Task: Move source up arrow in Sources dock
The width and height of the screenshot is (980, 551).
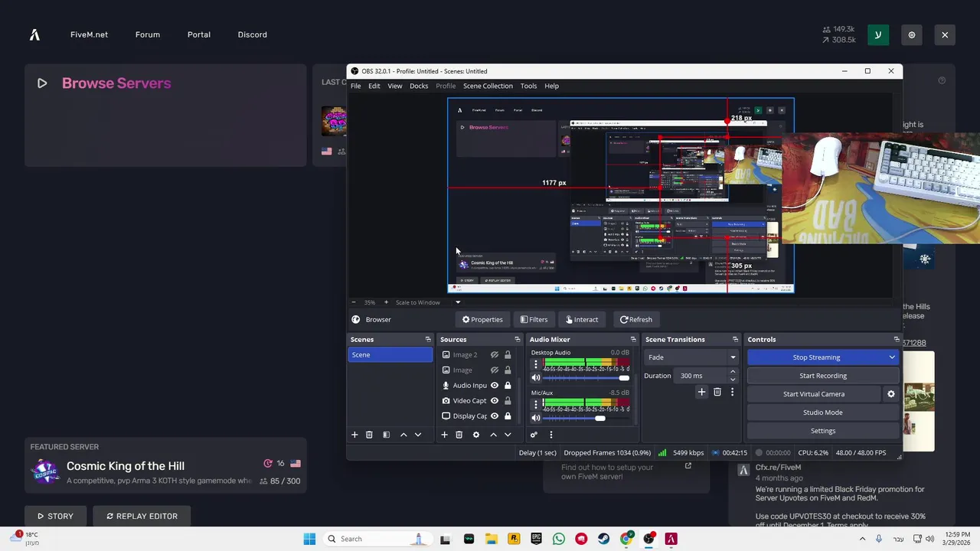Action: (493, 435)
